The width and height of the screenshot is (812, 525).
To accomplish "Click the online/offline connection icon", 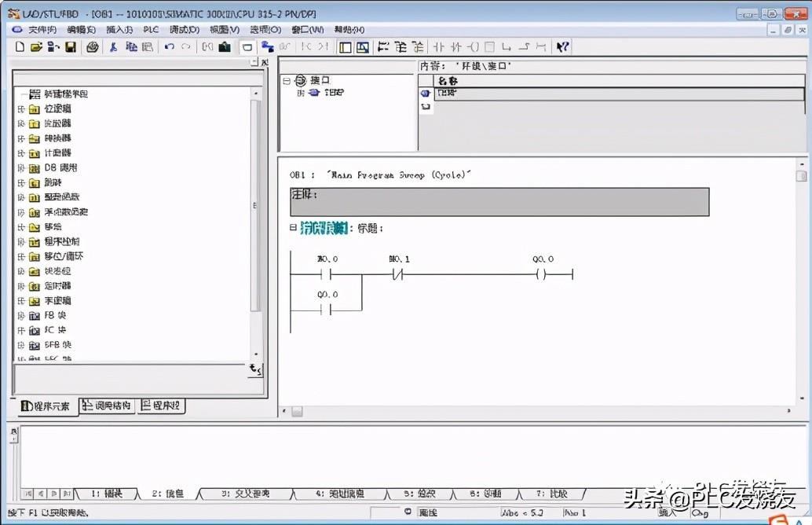I will [267, 47].
